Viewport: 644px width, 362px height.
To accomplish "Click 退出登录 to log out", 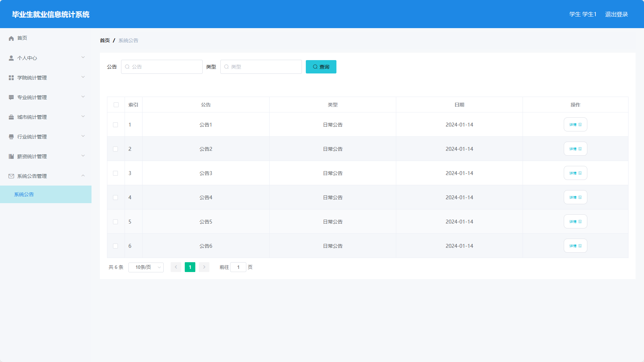I will pyautogui.click(x=617, y=14).
